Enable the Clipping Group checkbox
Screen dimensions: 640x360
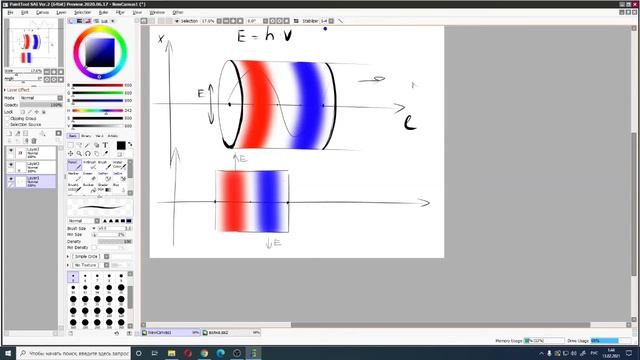tap(7, 118)
